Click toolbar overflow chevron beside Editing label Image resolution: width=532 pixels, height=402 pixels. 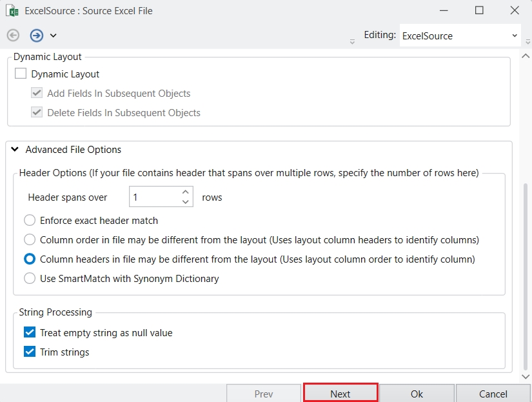point(352,41)
